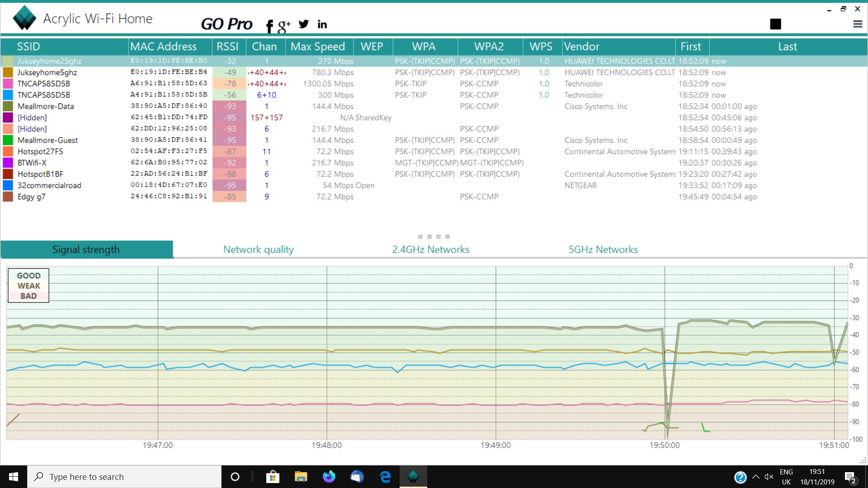This screenshot has height=488, width=868.
Task: Click the second pagination dot above the tabs
Action: tap(429, 236)
